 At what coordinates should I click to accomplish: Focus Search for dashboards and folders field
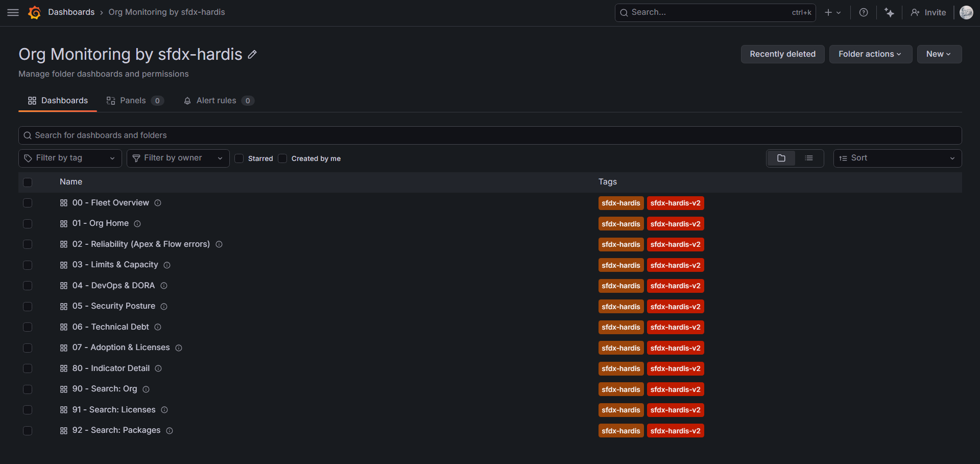pyautogui.click(x=490, y=135)
